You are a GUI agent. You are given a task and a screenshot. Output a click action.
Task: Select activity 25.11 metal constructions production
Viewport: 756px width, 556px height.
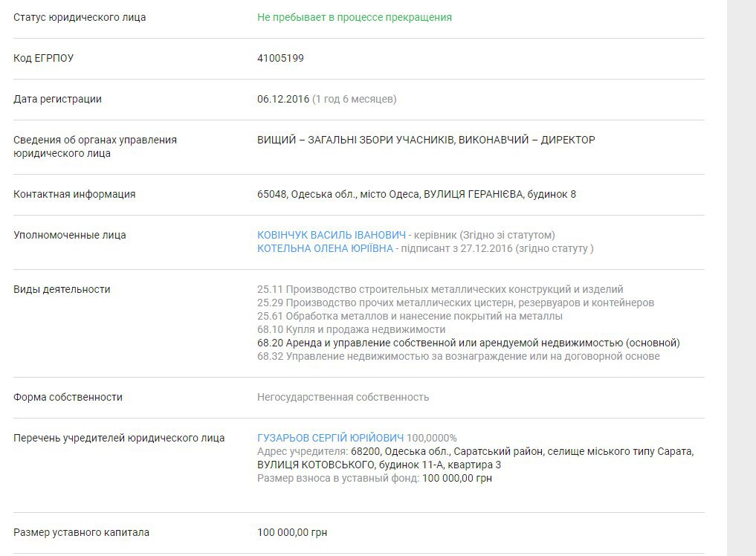pos(440,289)
